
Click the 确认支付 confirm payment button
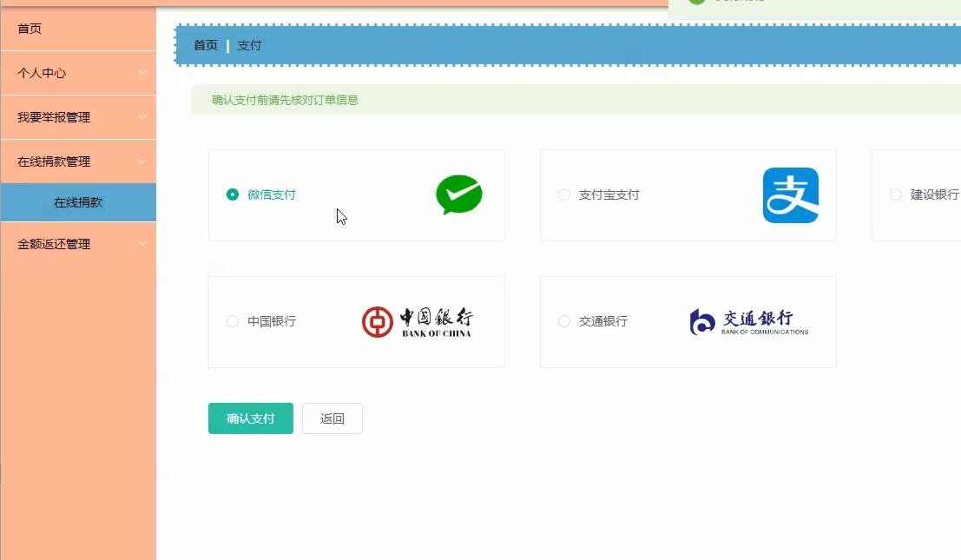point(250,418)
